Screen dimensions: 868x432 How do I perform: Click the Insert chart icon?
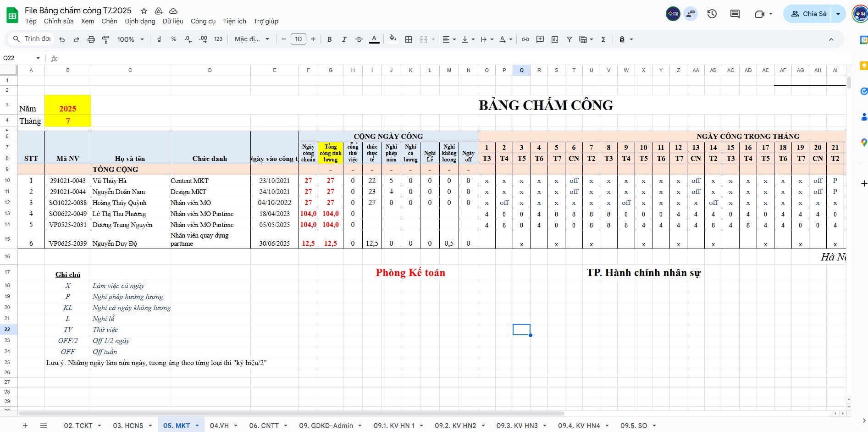click(555, 39)
